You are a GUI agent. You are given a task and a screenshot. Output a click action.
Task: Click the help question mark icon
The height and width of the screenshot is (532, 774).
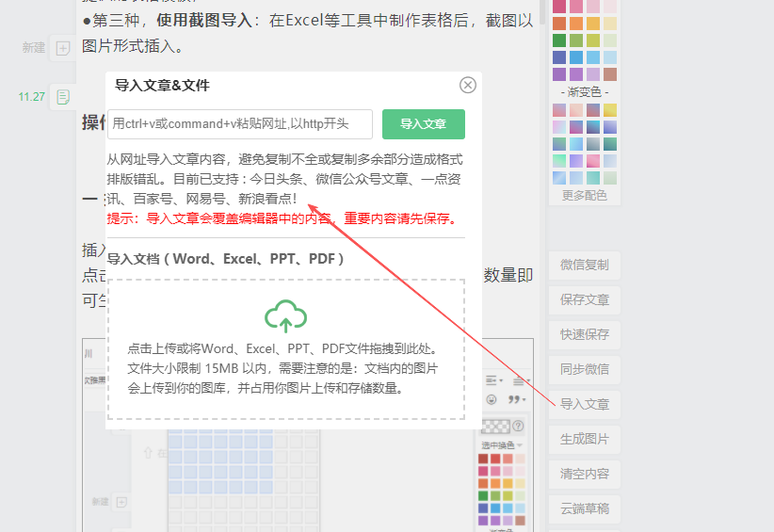point(518,426)
